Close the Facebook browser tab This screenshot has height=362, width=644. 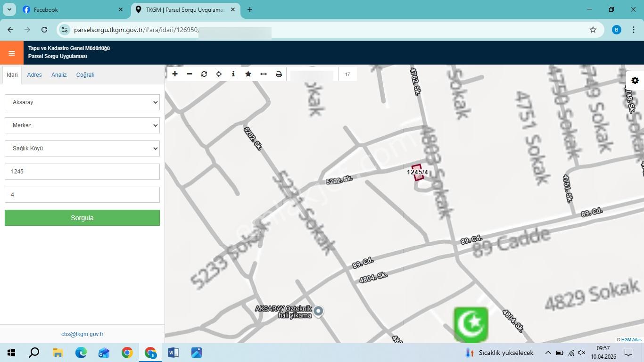point(121,9)
